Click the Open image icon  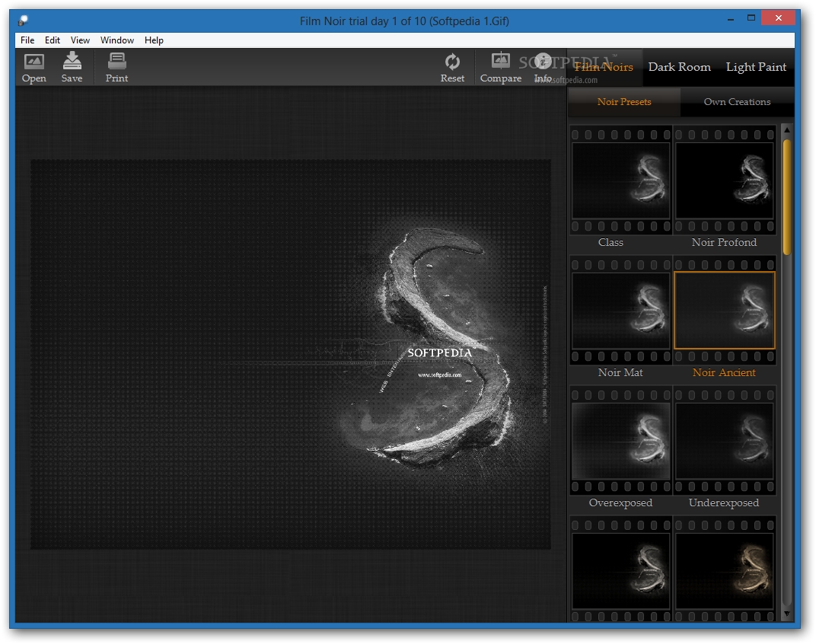point(33,62)
